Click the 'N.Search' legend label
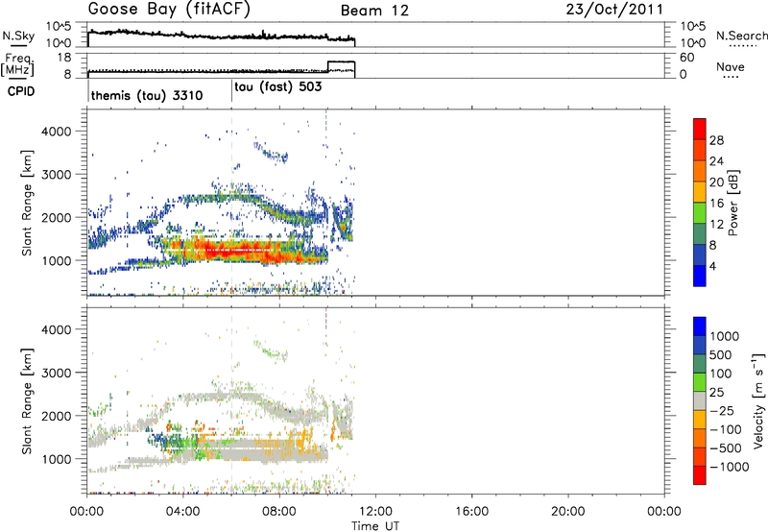The image size is (768, 532). [742, 36]
